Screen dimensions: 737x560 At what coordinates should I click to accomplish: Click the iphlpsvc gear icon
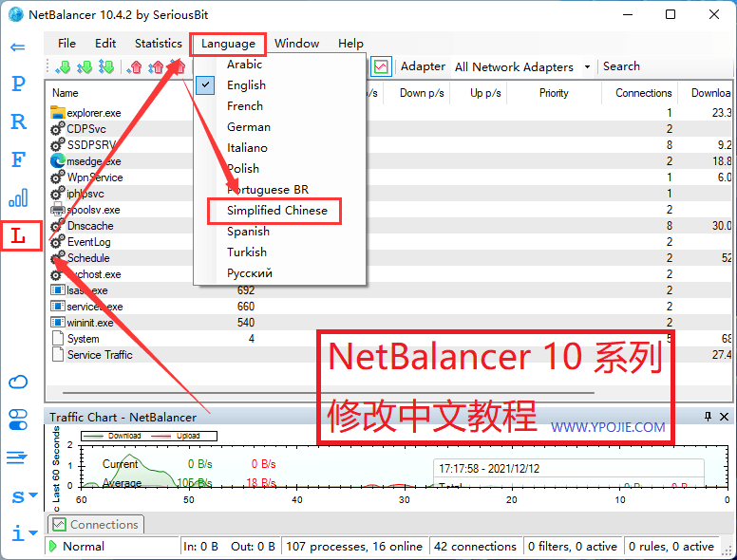(57, 193)
